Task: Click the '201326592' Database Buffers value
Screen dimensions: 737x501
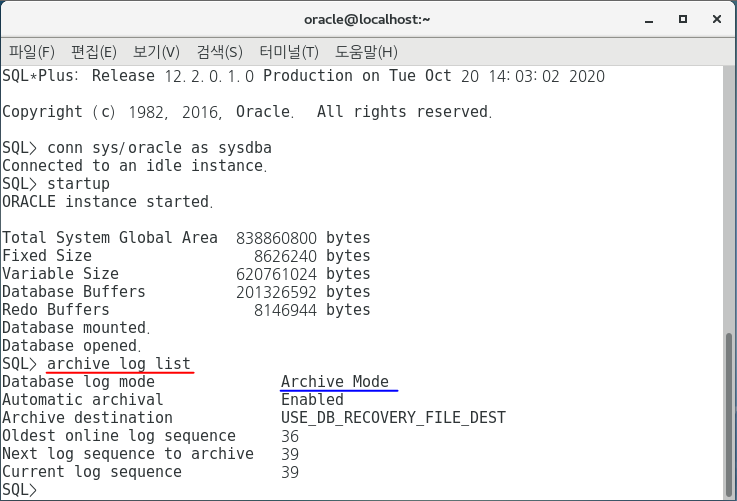Action: pos(276,292)
